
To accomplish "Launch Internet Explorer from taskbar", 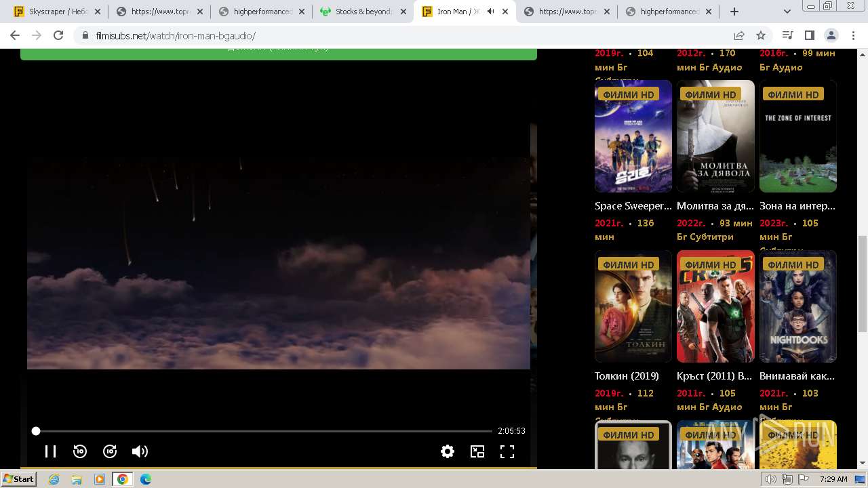I will tap(54, 479).
